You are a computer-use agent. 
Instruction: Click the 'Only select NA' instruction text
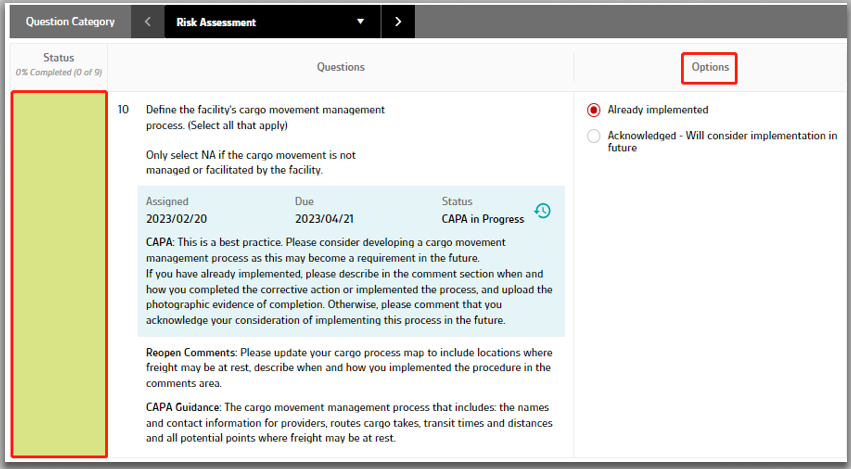pos(251,162)
